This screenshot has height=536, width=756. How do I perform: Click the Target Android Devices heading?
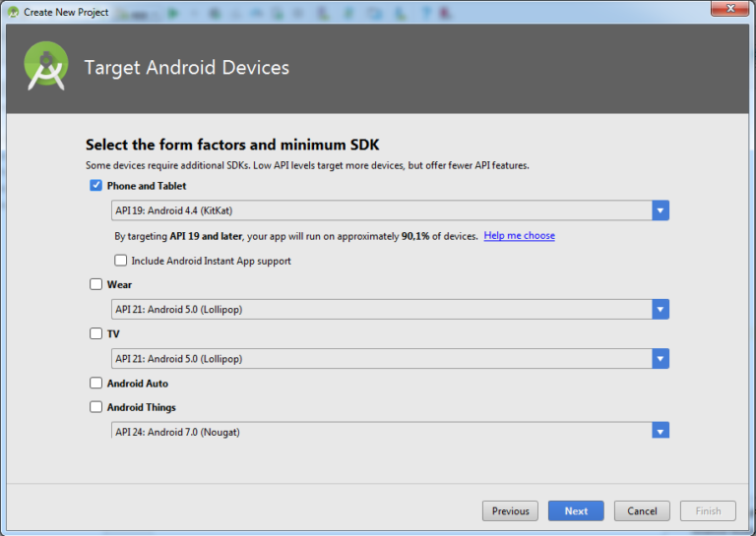click(x=187, y=68)
